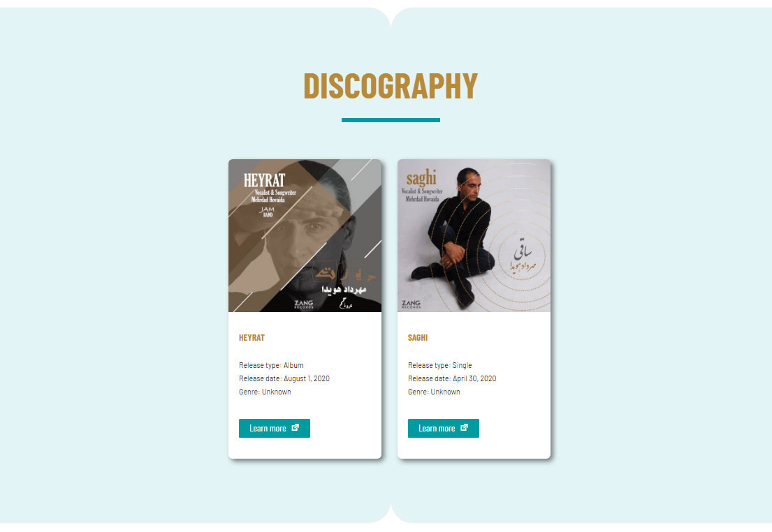Select the SAGHI card title
Screen dimensions: 772x532
pyautogui.click(x=418, y=338)
